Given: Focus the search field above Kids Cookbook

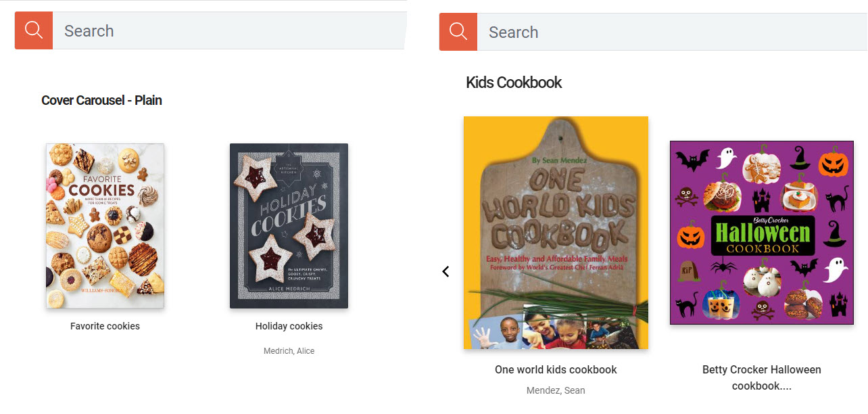Looking at the screenshot, I should tap(672, 32).
